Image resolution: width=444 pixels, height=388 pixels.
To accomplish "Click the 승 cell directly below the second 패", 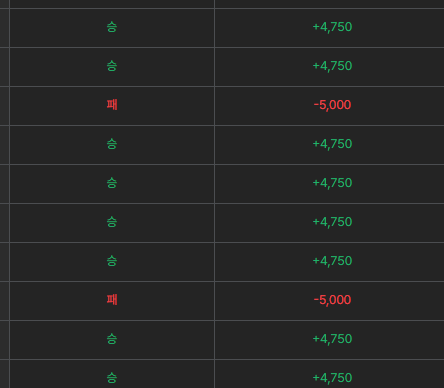I will tap(112, 340).
